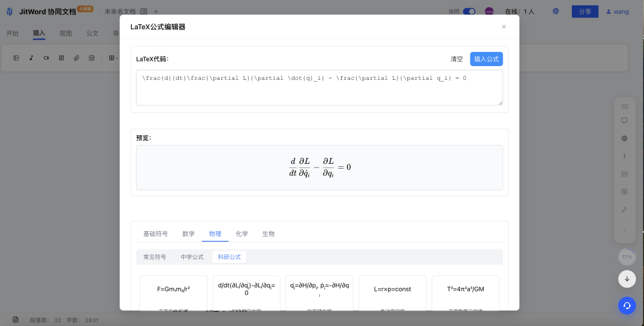
Task: Click the square-dot settings icon in right sidebar
Action: (x=625, y=191)
